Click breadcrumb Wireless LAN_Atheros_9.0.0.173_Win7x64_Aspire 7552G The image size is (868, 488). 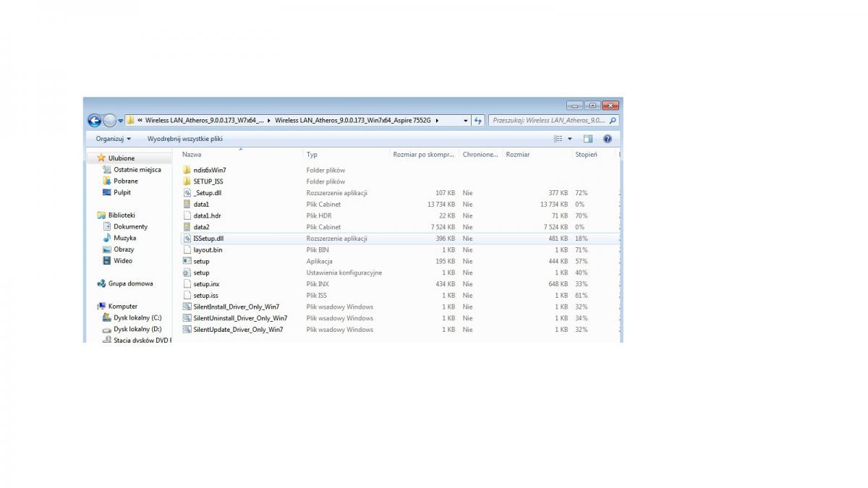click(x=352, y=121)
